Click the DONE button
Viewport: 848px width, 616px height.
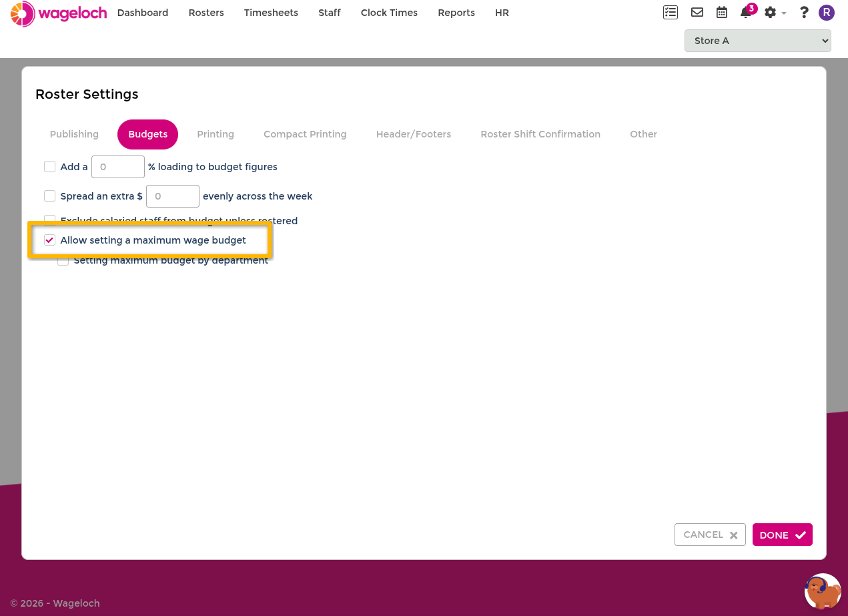(x=783, y=535)
